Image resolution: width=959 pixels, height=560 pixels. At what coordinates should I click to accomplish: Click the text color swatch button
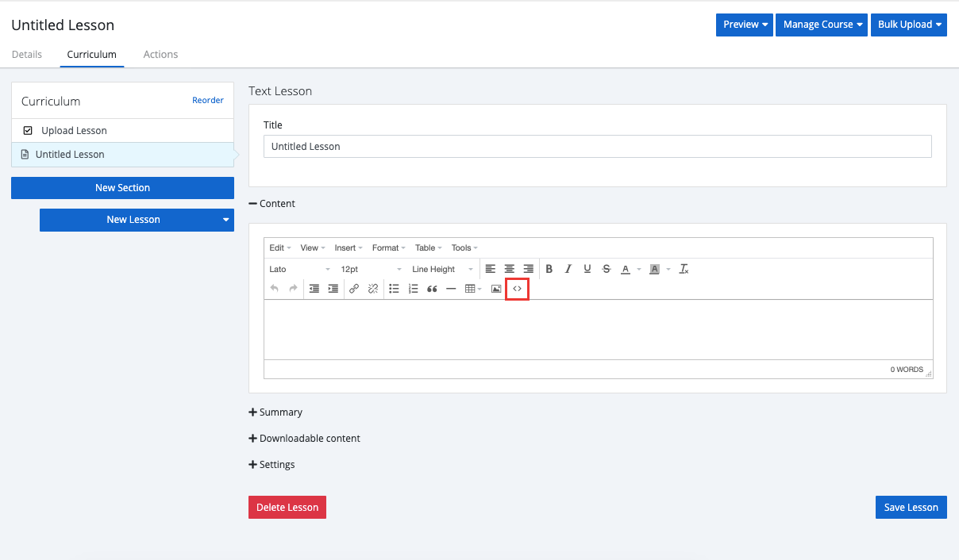pyautogui.click(x=626, y=269)
